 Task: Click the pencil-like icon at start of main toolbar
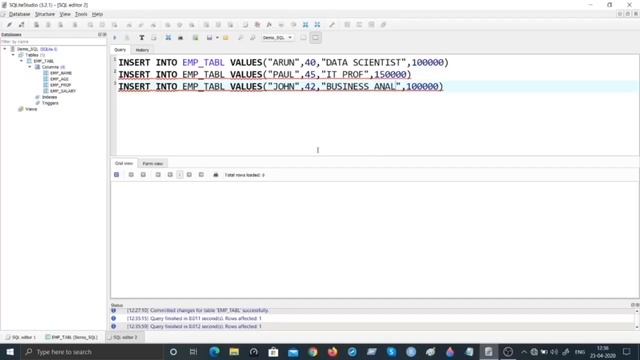click(9, 24)
